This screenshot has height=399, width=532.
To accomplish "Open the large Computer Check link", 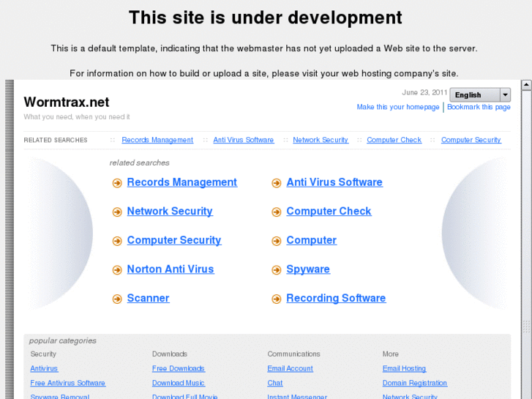I will (x=329, y=212).
